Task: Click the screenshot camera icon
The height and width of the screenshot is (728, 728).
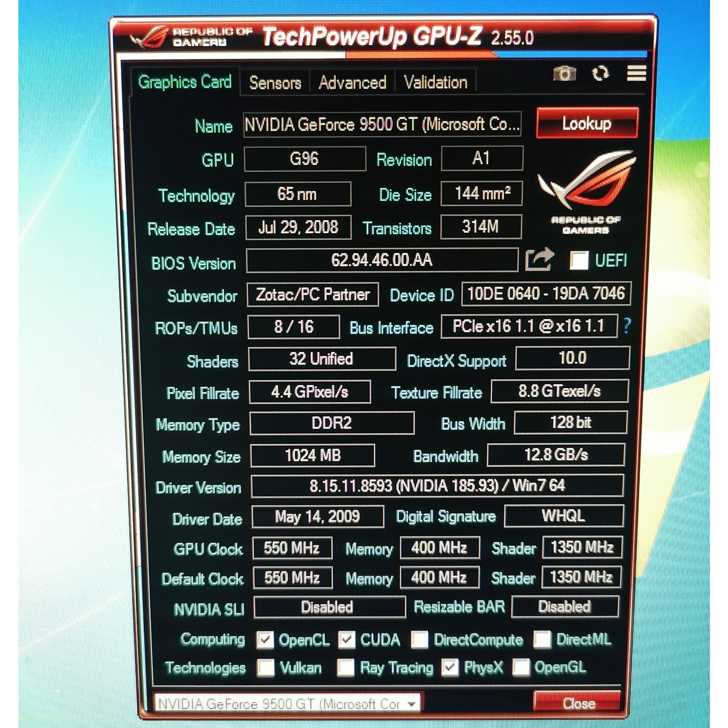Action: (x=564, y=73)
